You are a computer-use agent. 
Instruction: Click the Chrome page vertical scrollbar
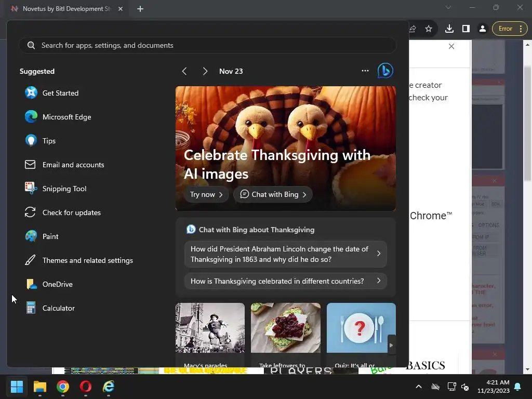pos(527,124)
